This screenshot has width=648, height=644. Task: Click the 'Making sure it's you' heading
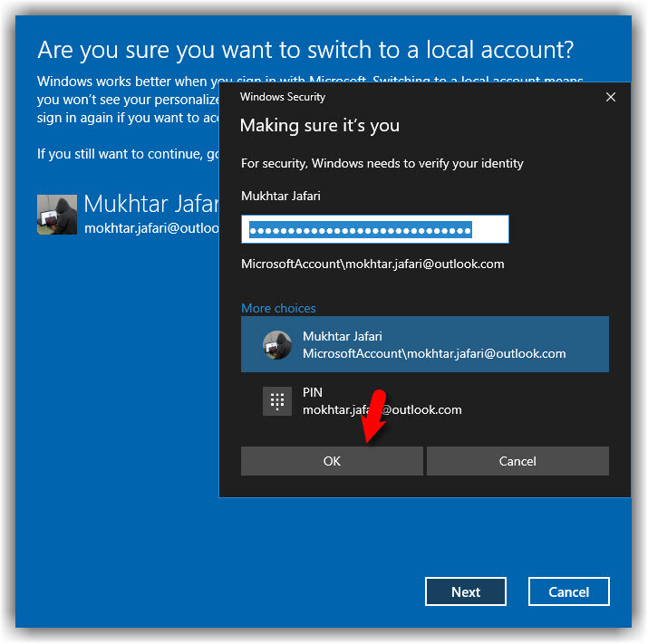pyautogui.click(x=320, y=126)
